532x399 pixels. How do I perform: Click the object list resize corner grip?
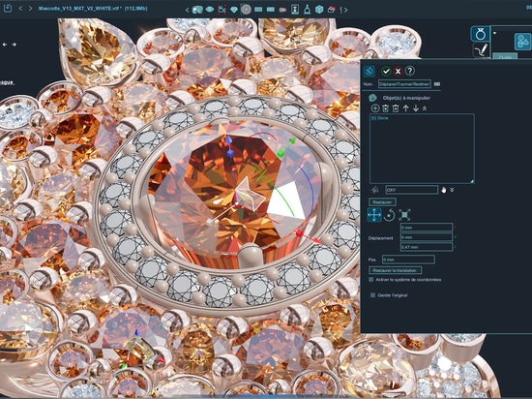(472, 181)
